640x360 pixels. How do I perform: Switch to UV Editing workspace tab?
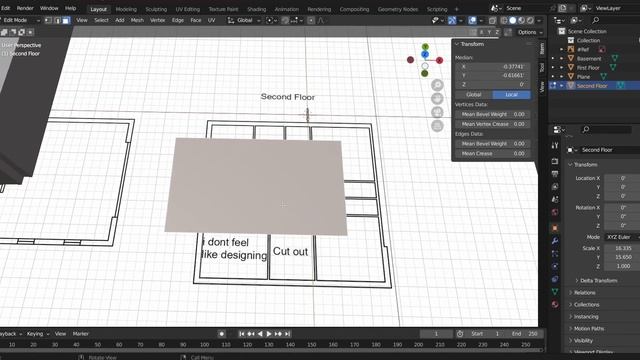click(187, 9)
